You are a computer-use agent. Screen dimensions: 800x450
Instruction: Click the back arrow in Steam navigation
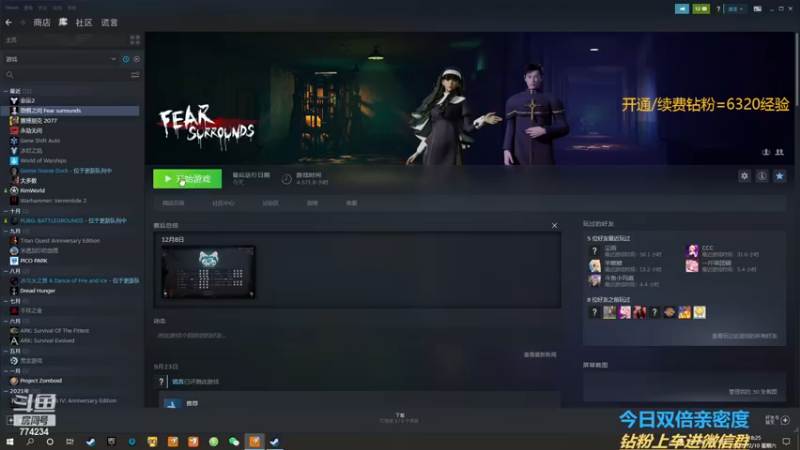pos(9,22)
